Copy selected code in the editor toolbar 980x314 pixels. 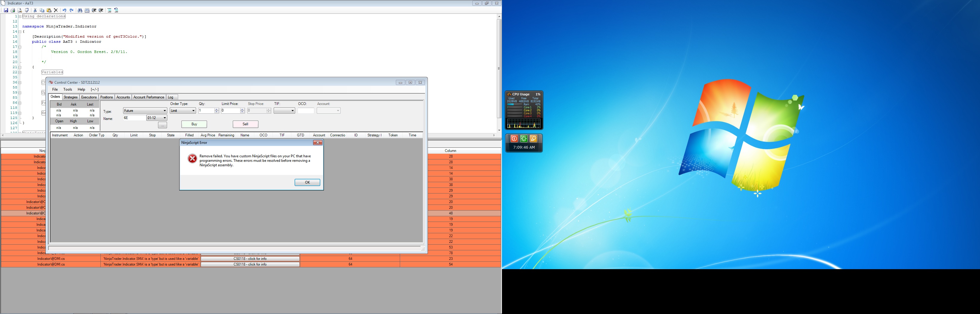(42, 10)
